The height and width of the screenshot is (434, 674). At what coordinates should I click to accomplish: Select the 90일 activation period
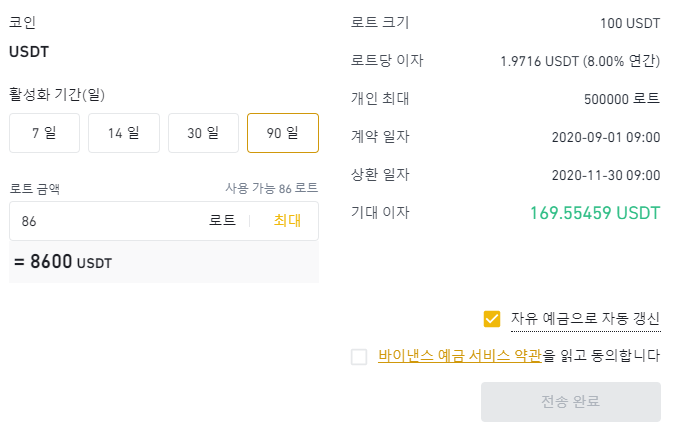283,133
